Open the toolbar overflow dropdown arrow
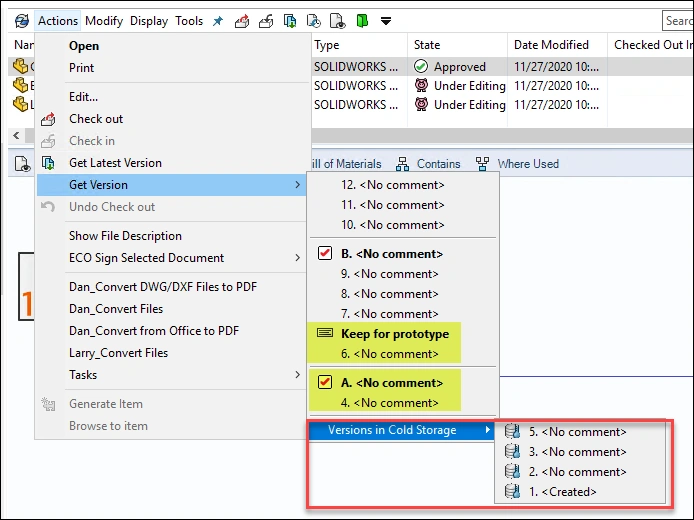Image resolution: width=694 pixels, height=520 pixels. (386, 21)
